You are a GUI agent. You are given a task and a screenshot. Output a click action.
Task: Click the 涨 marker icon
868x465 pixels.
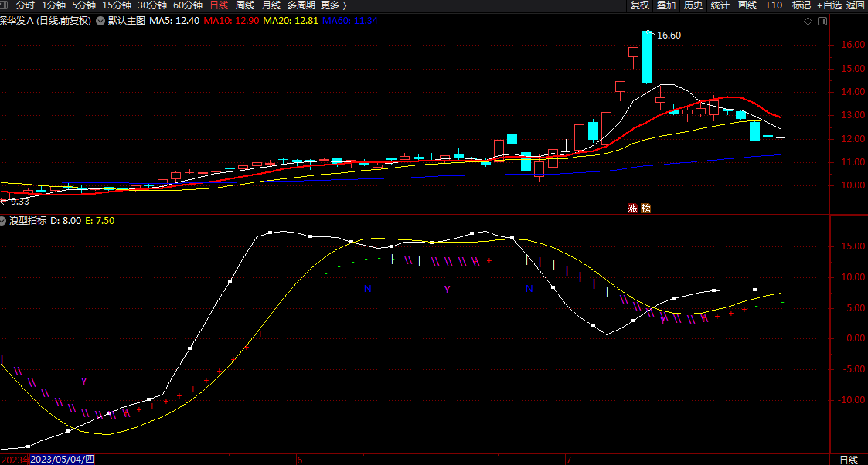pyautogui.click(x=632, y=209)
